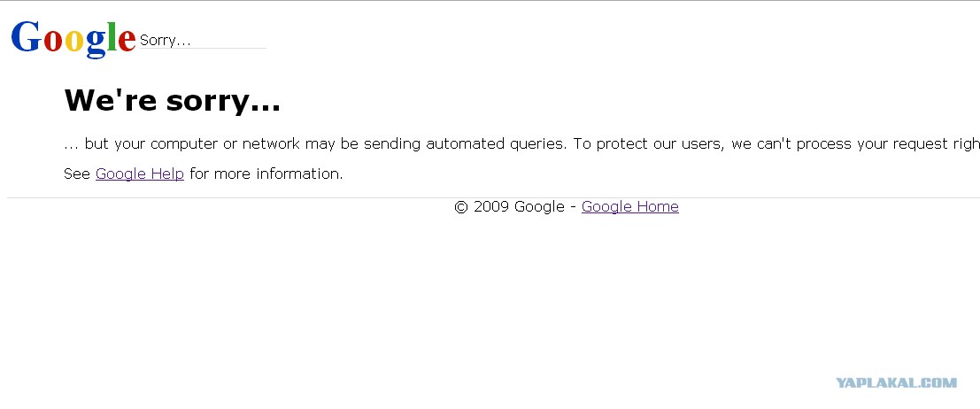Click the words 'automated queries'
Screen dimensions: 980x409
495,143
